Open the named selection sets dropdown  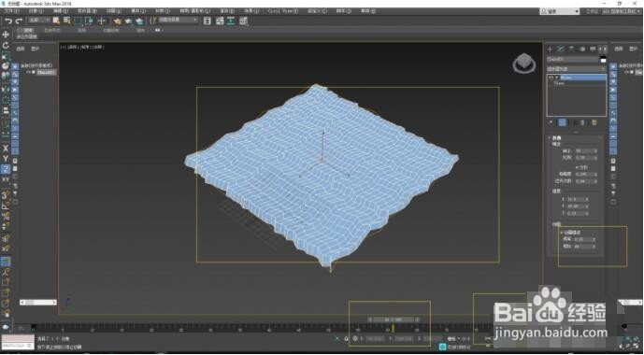179,20
